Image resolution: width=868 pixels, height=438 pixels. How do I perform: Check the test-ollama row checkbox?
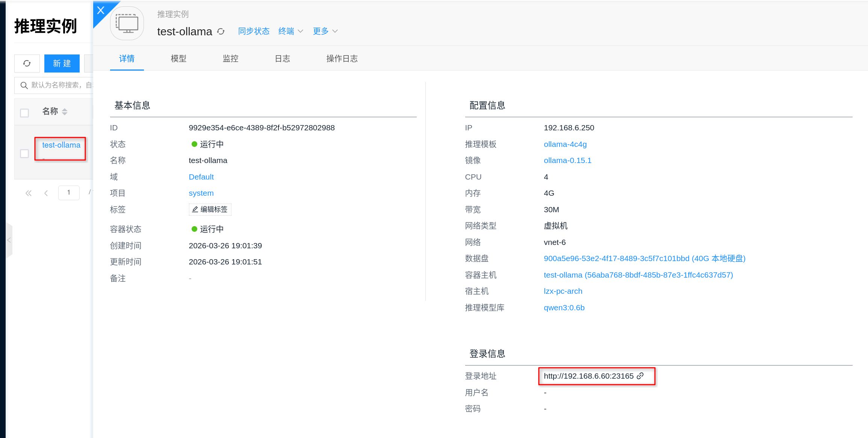tap(24, 154)
